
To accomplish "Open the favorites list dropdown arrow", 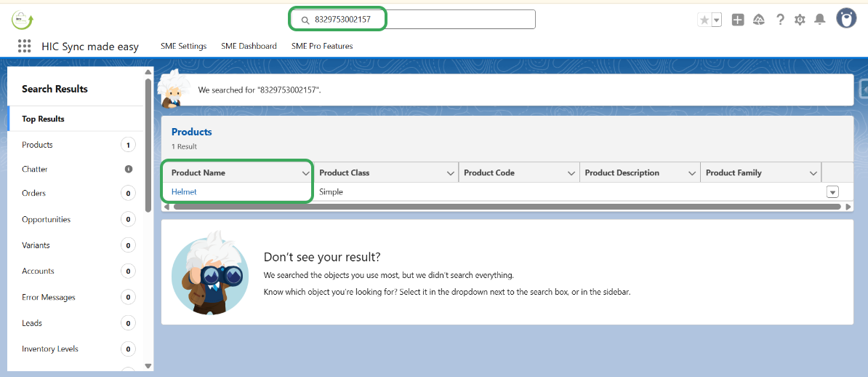I will click(x=716, y=20).
